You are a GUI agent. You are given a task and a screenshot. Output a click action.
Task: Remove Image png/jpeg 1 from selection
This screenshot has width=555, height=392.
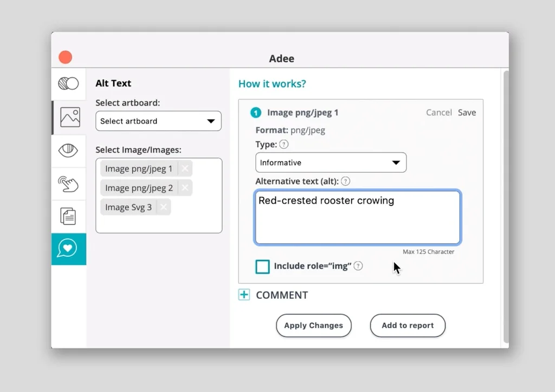click(185, 169)
